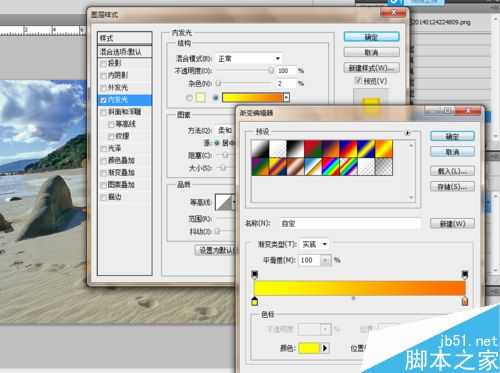Open the pale yellow glow color swatch
The image size is (500, 373).
click(x=201, y=98)
